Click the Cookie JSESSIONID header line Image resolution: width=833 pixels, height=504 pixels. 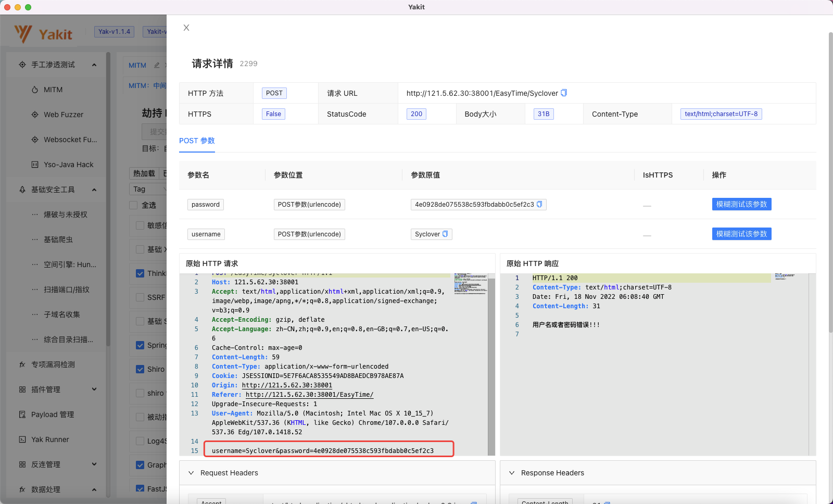tap(308, 376)
